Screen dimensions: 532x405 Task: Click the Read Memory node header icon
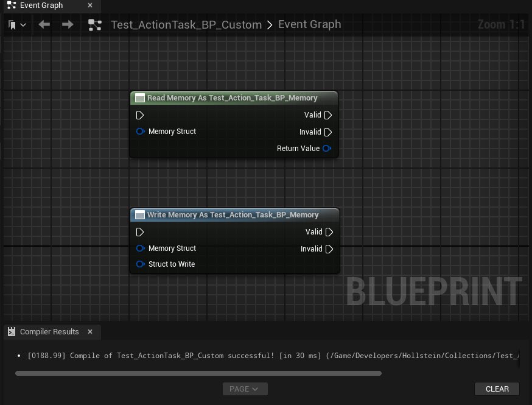tap(140, 98)
